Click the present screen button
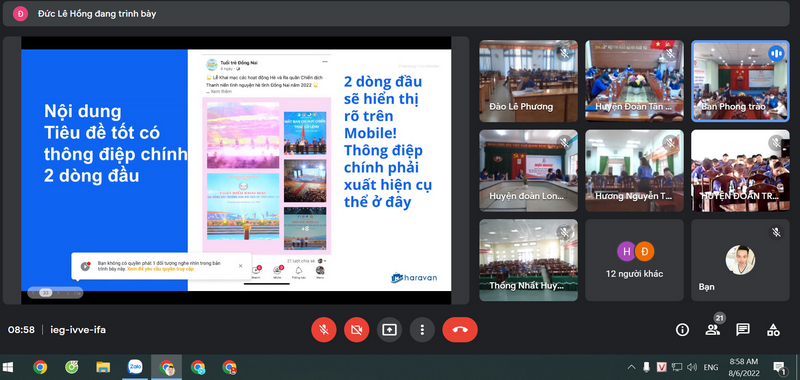800x380 pixels. (x=389, y=330)
